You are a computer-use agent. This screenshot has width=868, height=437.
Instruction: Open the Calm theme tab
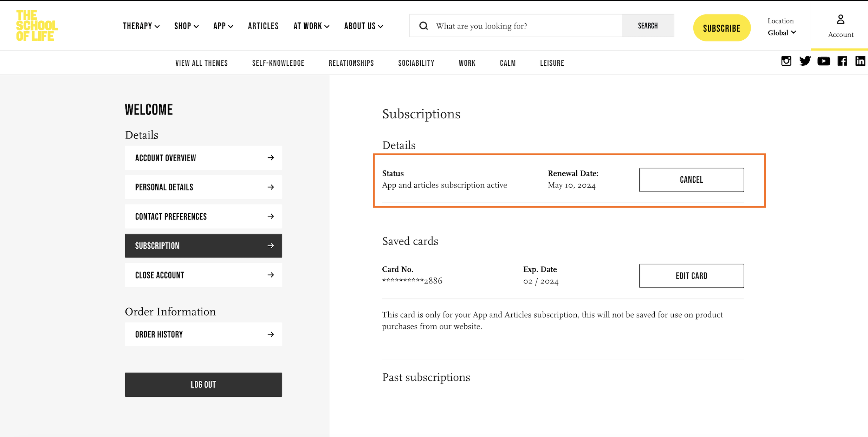(507, 63)
